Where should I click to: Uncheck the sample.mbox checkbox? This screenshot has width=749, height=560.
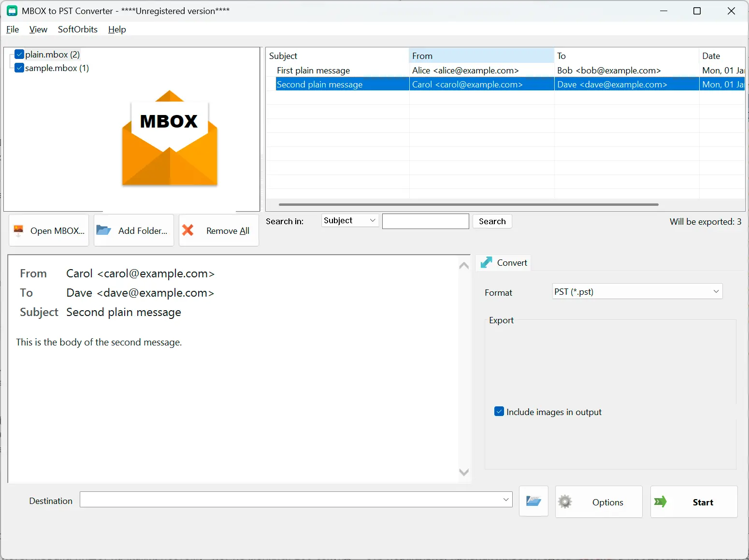click(x=19, y=68)
